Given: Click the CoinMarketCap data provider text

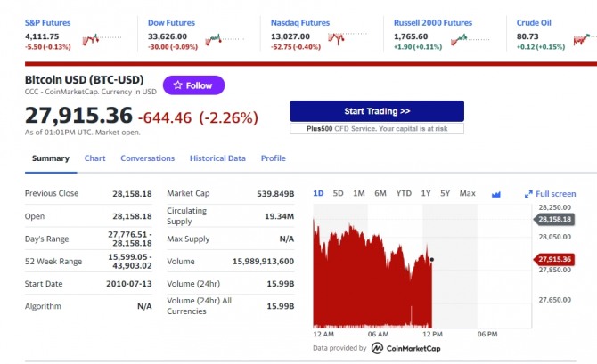Looking at the screenshot, I should pos(413,348).
